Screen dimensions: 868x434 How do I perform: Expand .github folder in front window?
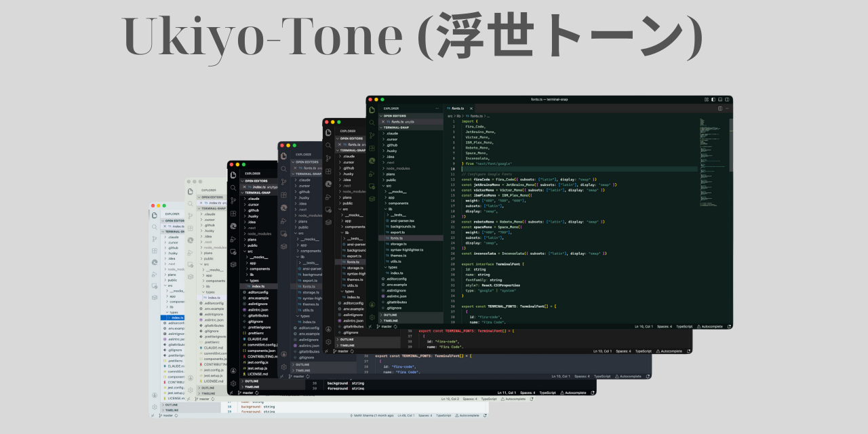tap(411, 145)
